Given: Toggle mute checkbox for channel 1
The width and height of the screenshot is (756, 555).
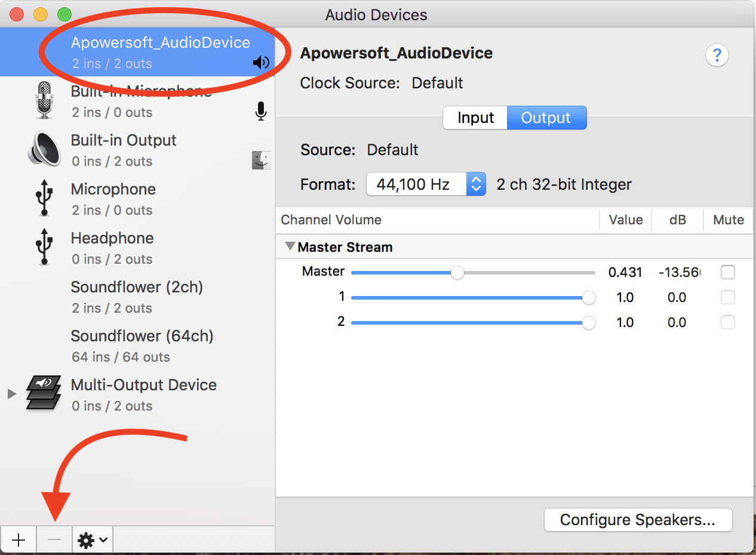Looking at the screenshot, I should 728,297.
